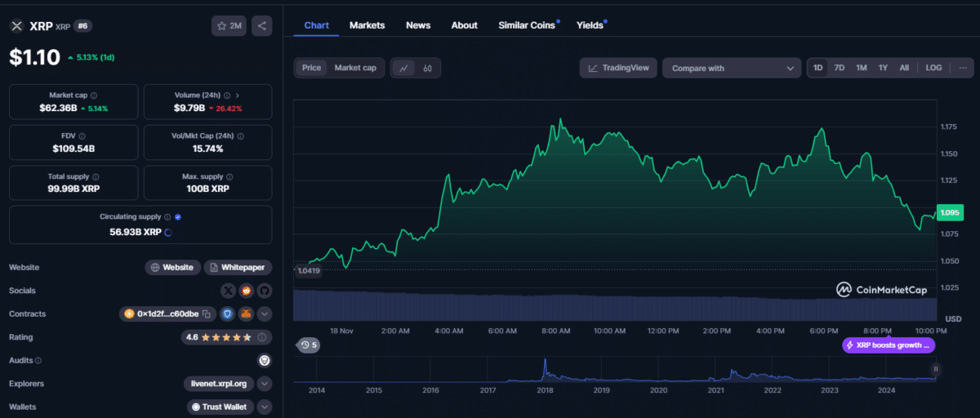
Task: Click the verified badge beside Circulating supply
Action: coord(178,217)
